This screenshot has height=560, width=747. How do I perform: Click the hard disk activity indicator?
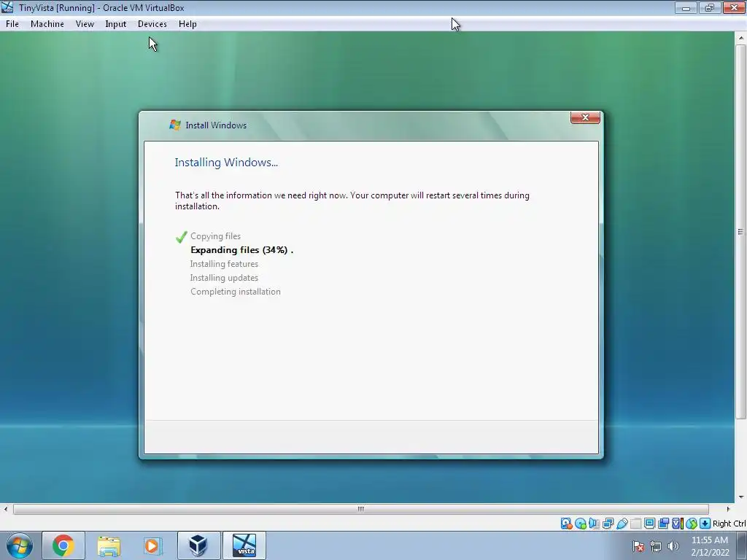click(x=566, y=524)
